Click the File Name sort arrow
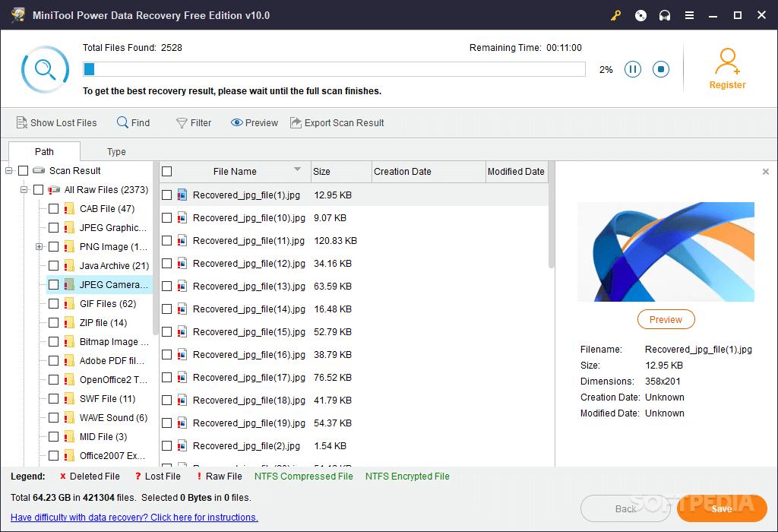The height and width of the screenshot is (532, 778). [297, 169]
